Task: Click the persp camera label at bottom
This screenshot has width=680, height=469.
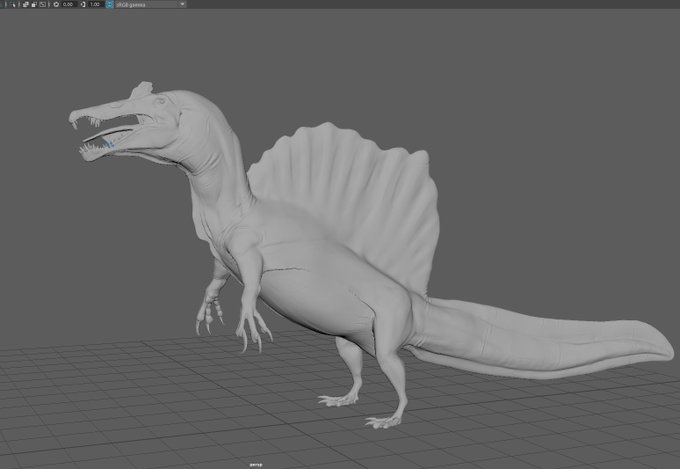Action: [255, 465]
